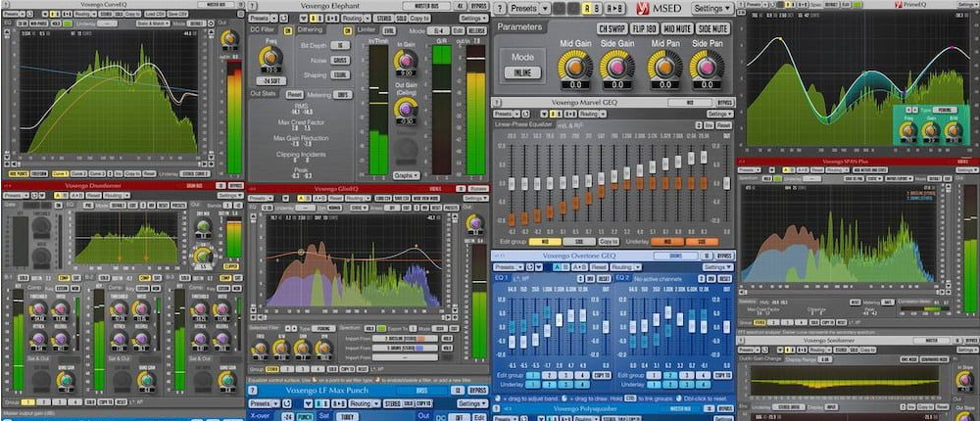Expand Elephant's Graphs dropdown

407,175
